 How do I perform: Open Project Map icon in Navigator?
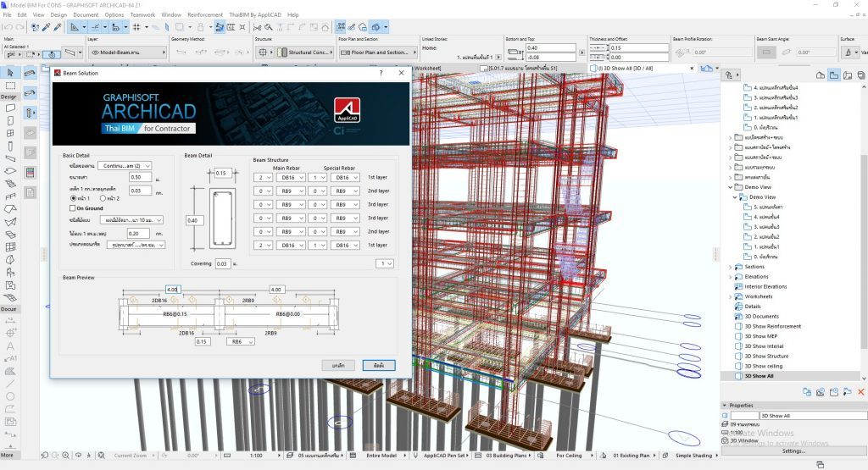[x=821, y=75]
